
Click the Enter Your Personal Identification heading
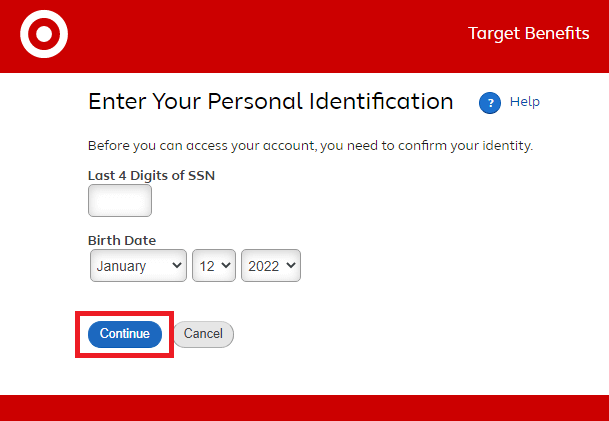pos(270,101)
